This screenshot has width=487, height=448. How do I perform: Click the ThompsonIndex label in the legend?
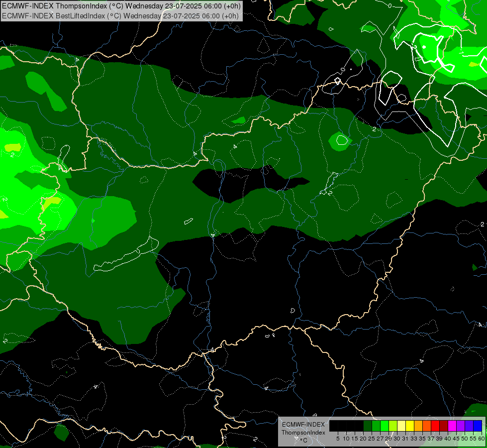point(303,433)
